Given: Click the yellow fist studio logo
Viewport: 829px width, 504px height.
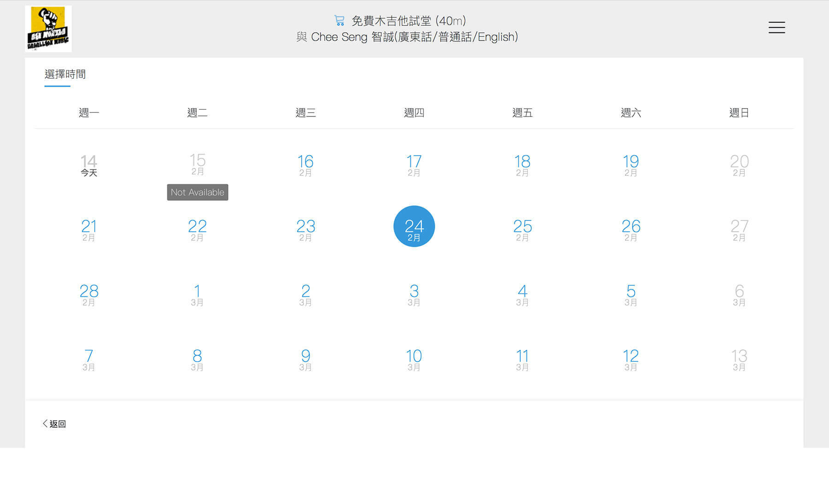Looking at the screenshot, I should 48,29.
